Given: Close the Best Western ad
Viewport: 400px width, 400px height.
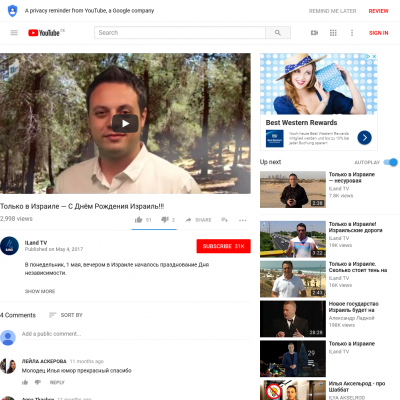Looking at the screenshot, I should tap(374, 56).
